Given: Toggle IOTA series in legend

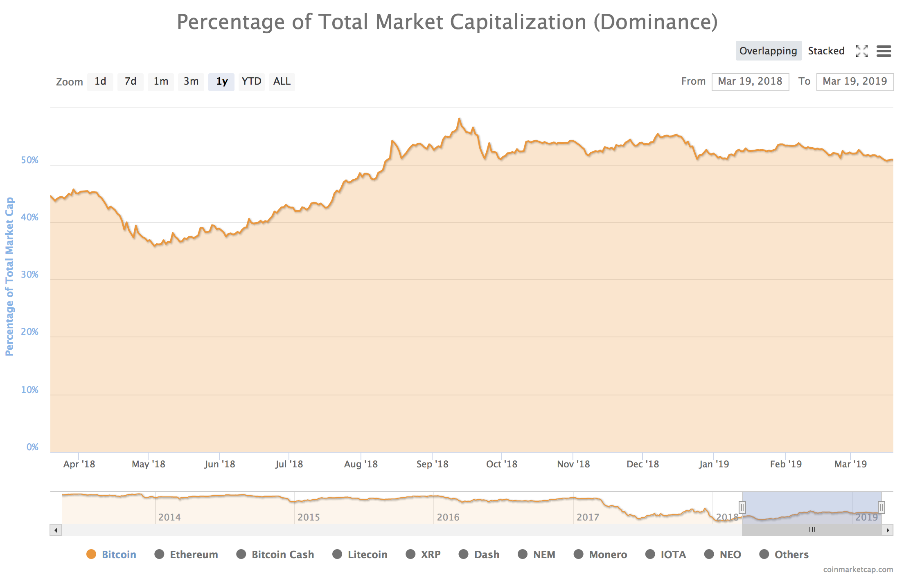Looking at the screenshot, I should tap(666, 554).
